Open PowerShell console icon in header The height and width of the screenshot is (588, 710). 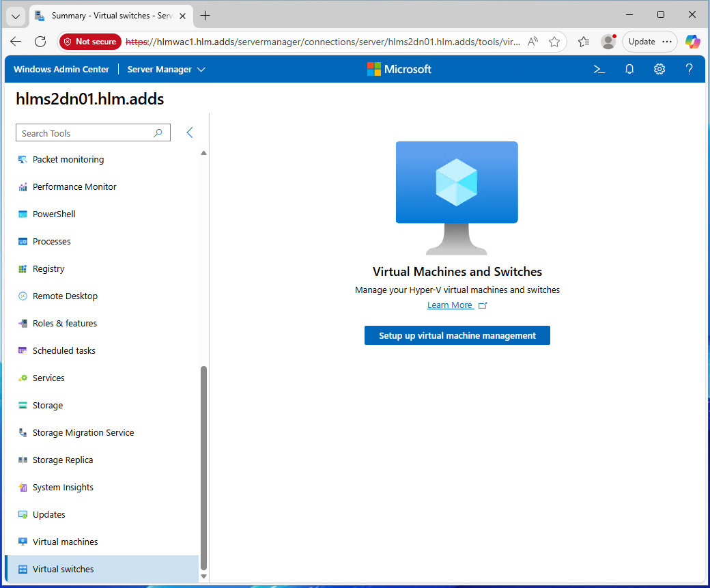click(599, 69)
